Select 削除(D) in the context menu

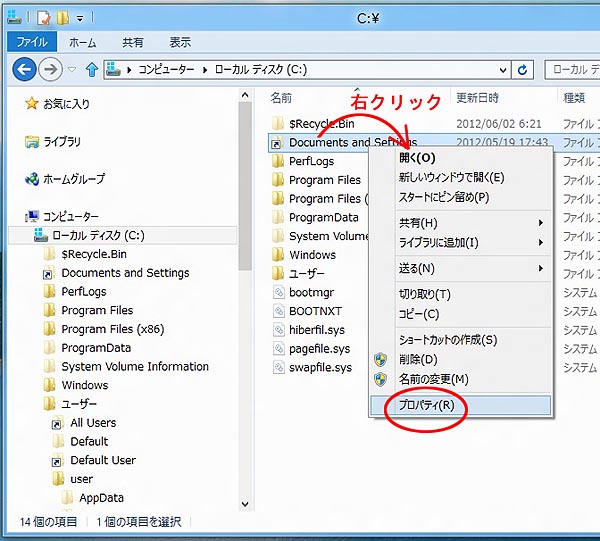pos(418,359)
